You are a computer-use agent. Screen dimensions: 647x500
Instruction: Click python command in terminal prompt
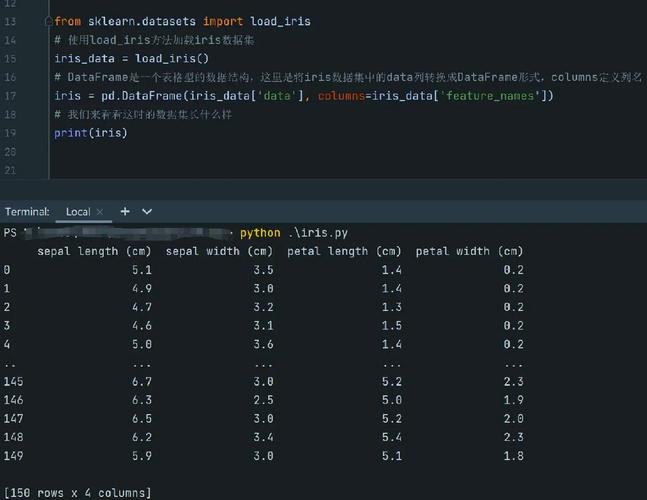click(x=260, y=233)
